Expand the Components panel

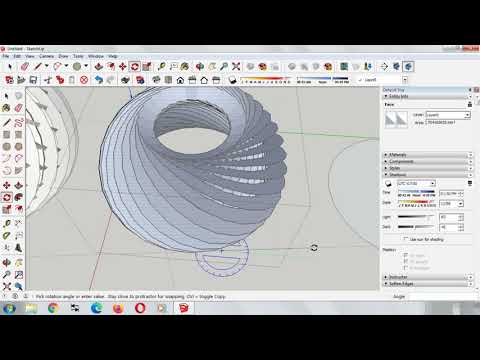click(427, 161)
